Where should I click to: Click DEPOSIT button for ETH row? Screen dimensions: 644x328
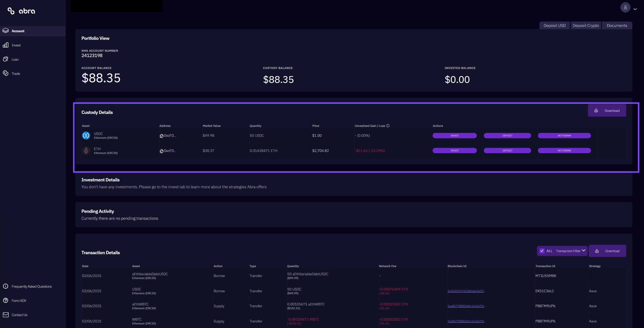[x=507, y=150]
